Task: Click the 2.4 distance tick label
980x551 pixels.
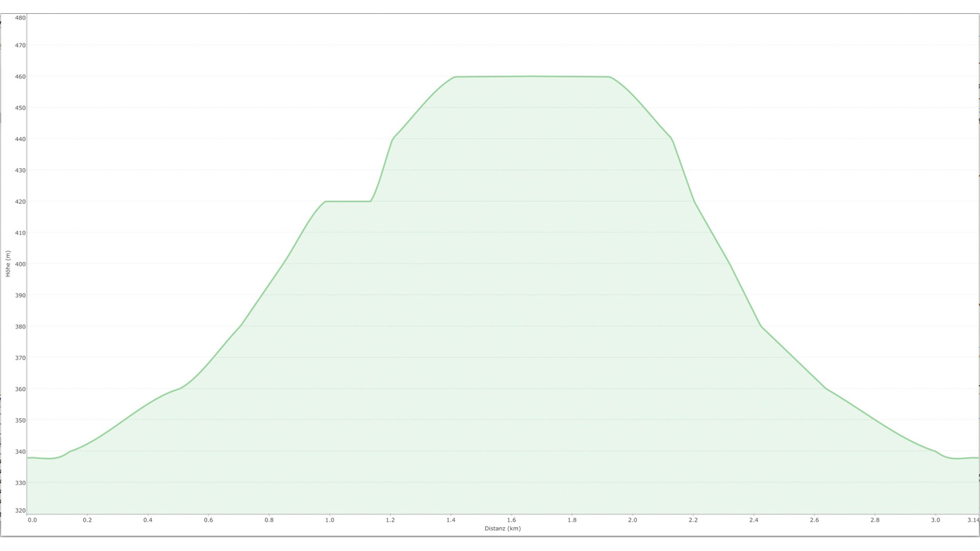Action: (x=754, y=520)
